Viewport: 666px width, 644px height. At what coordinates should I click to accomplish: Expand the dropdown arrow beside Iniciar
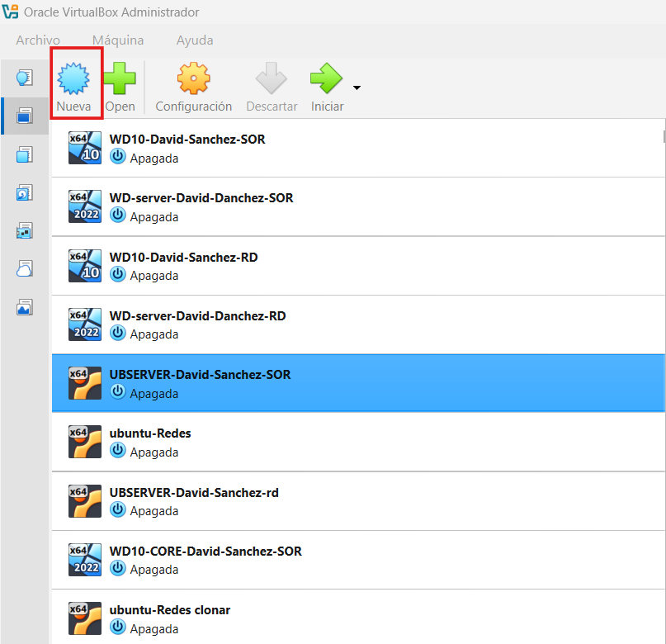(x=357, y=88)
